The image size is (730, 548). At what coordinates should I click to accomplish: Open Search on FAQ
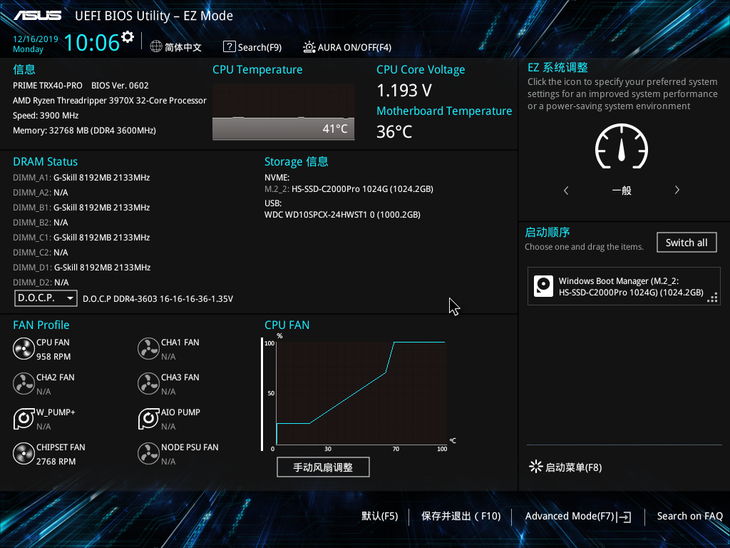click(690, 516)
